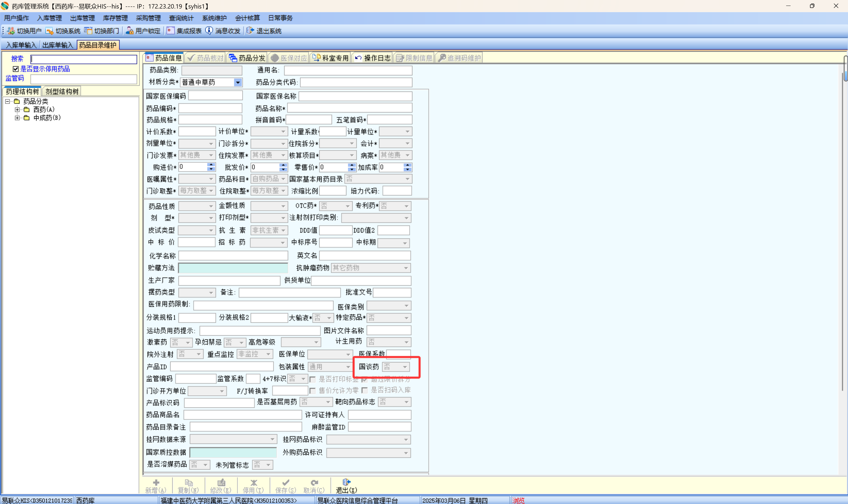This screenshot has height=504, width=848.
Task: Click the 用户锁定 lock icon
Action: point(129,31)
